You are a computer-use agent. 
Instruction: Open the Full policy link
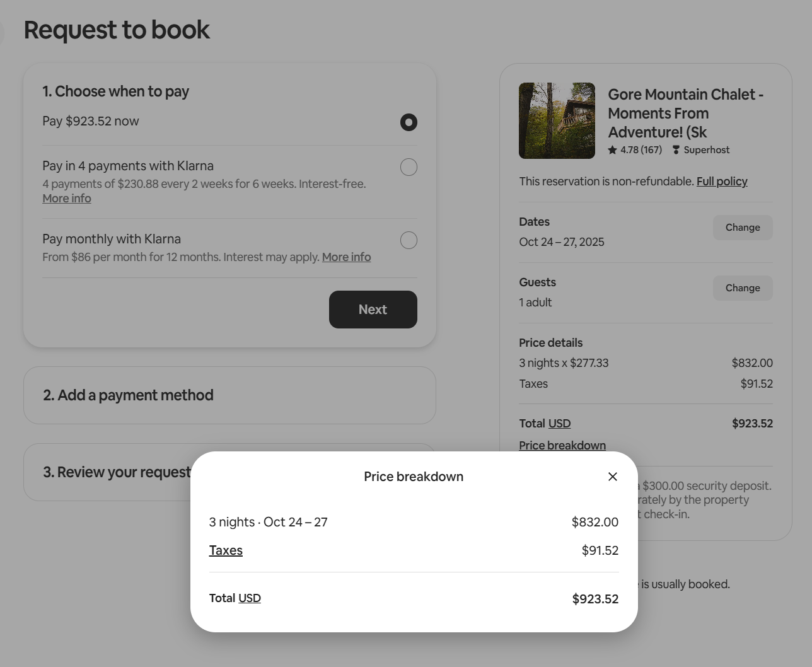click(722, 182)
